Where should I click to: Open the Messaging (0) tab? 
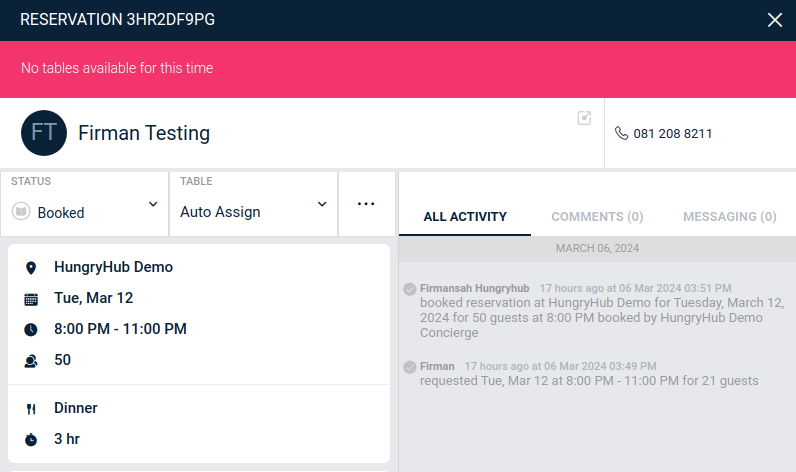pyautogui.click(x=729, y=217)
